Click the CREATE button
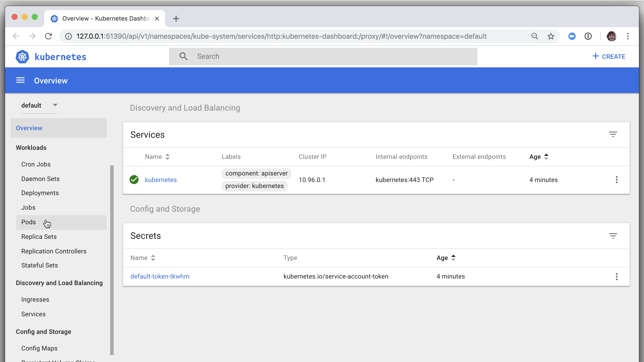This screenshot has width=644, height=362. point(609,56)
